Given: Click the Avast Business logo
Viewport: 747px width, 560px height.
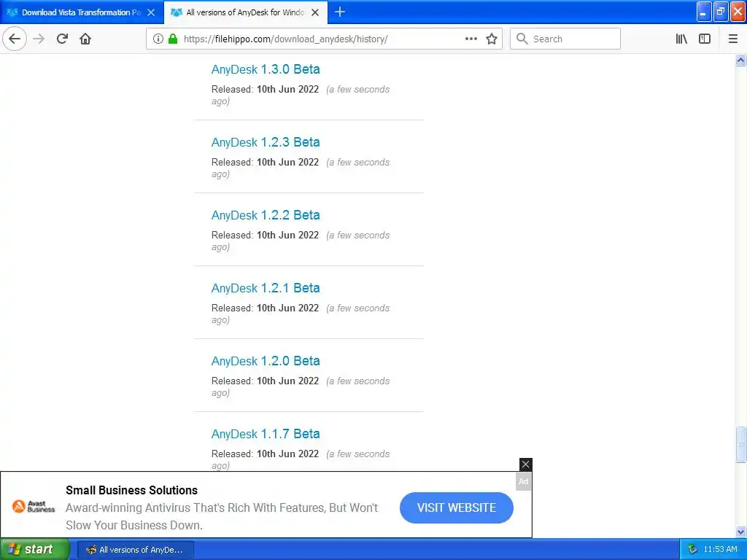Looking at the screenshot, I should pos(34,506).
